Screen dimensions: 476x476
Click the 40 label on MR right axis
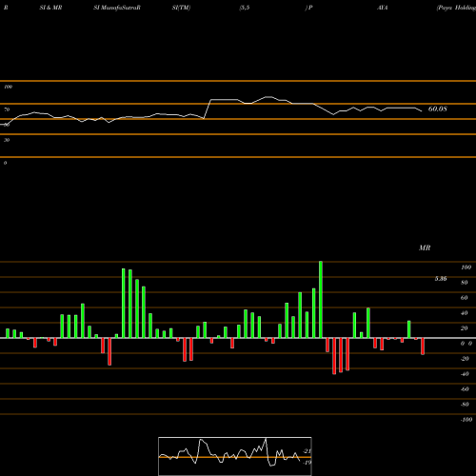click(x=465, y=313)
